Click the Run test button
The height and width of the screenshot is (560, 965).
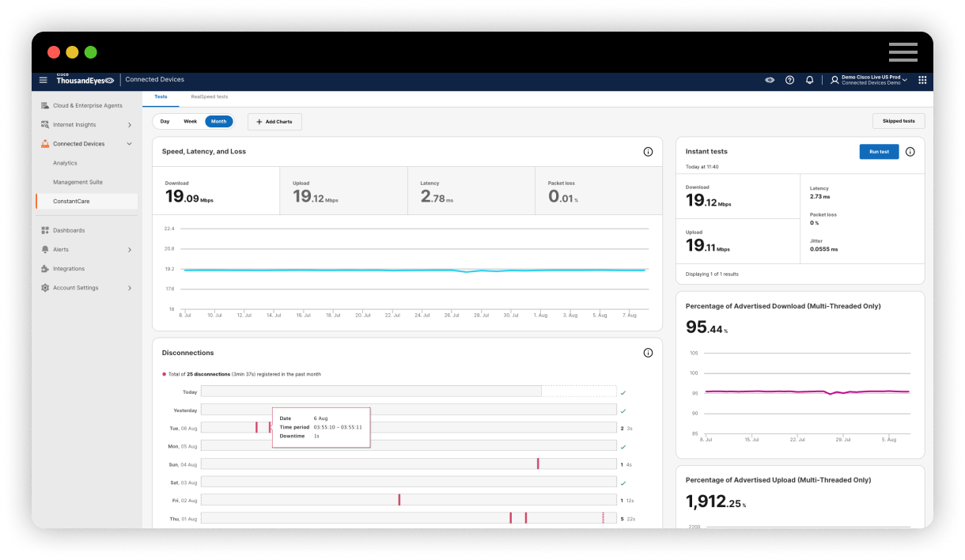879,152
